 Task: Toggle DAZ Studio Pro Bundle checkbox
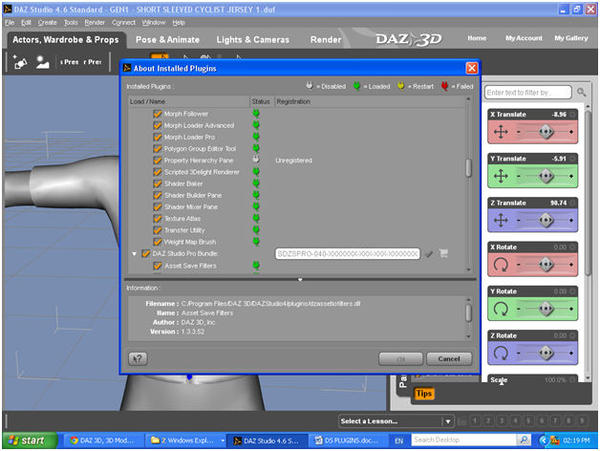[146, 253]
